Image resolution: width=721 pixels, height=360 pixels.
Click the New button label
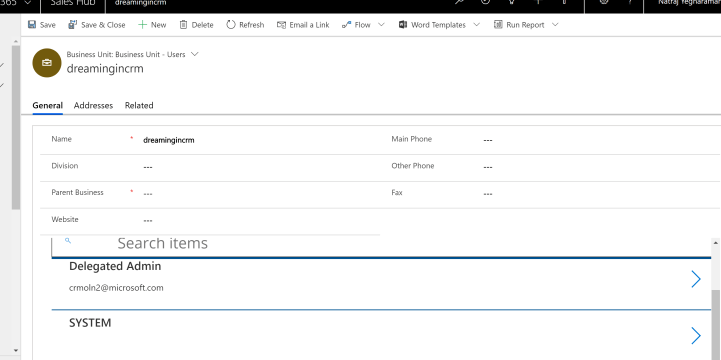(x=159, y=25)
